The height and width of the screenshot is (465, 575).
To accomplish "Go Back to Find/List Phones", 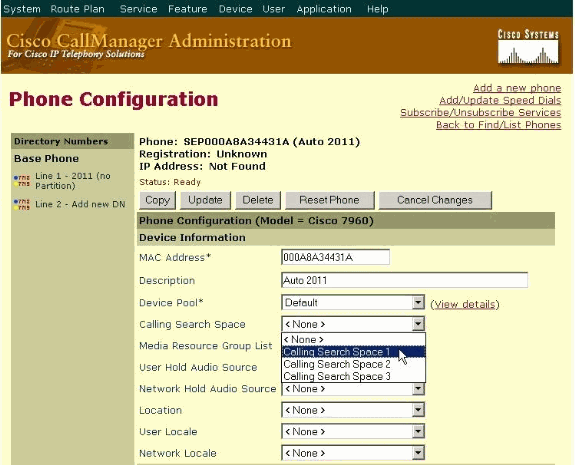I will (x=498, y=125).
